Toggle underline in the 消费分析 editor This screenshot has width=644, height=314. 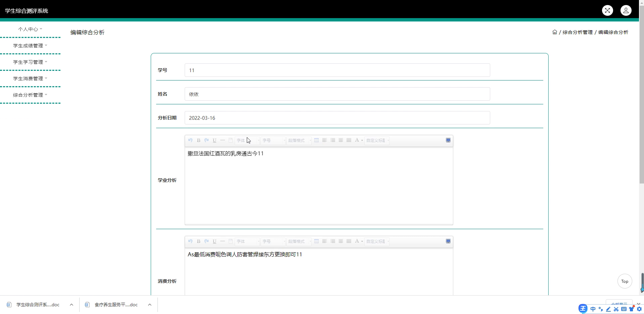[215, 241]
